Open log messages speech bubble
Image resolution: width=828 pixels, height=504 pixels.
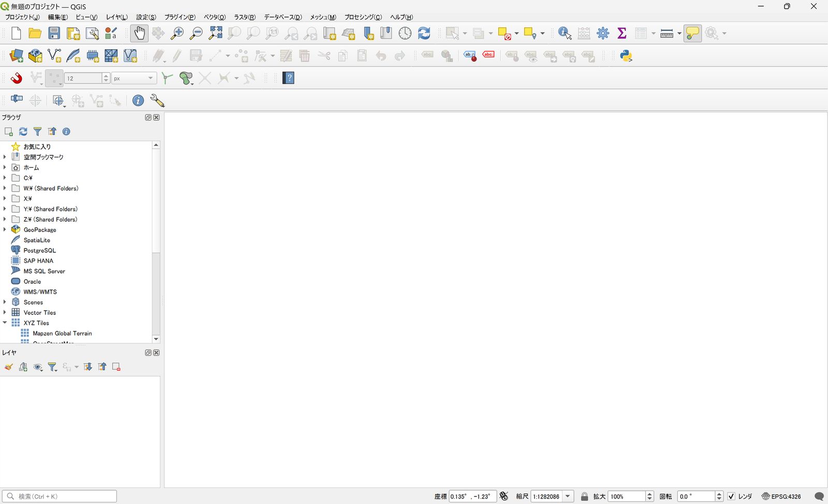pos(819,496)
